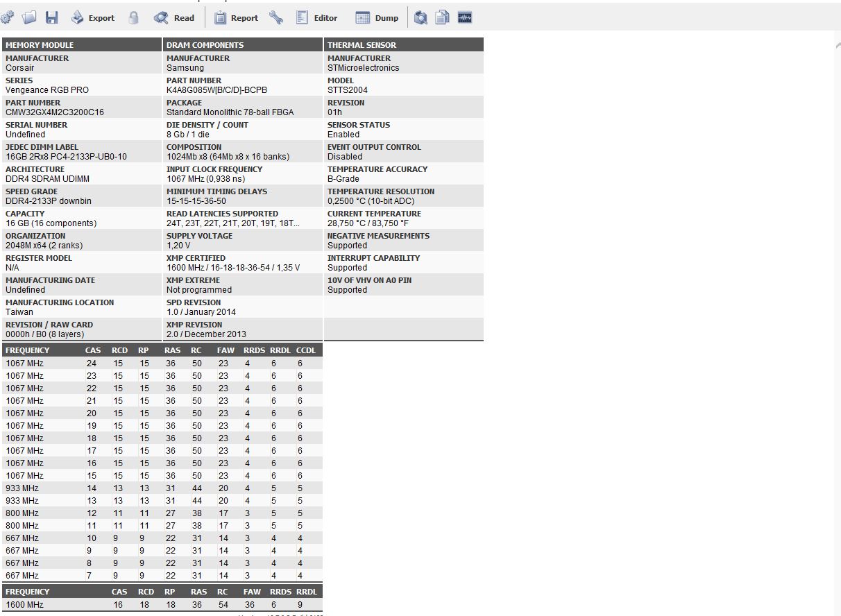Click XMP extreme Not programmed
Image resolution: width=841 pixels, height=616 pixels.
click(x=199, y=290)
